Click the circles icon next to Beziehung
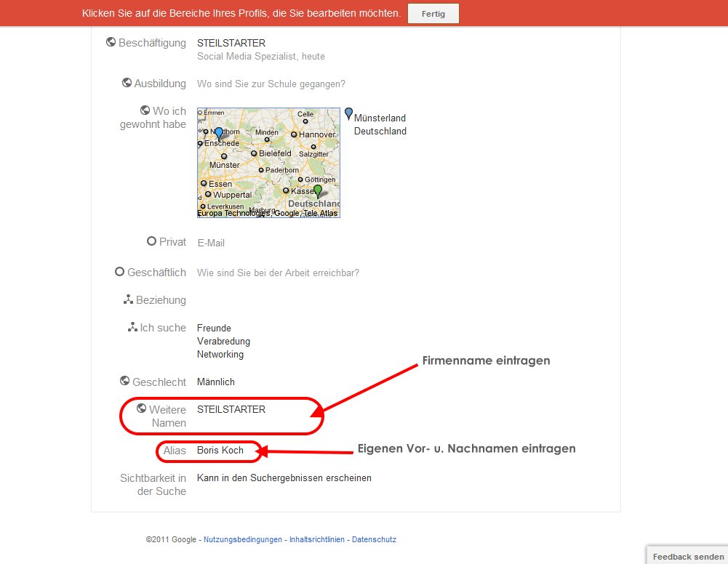Screen dimensions: 728x564 [x=128, y=299]
